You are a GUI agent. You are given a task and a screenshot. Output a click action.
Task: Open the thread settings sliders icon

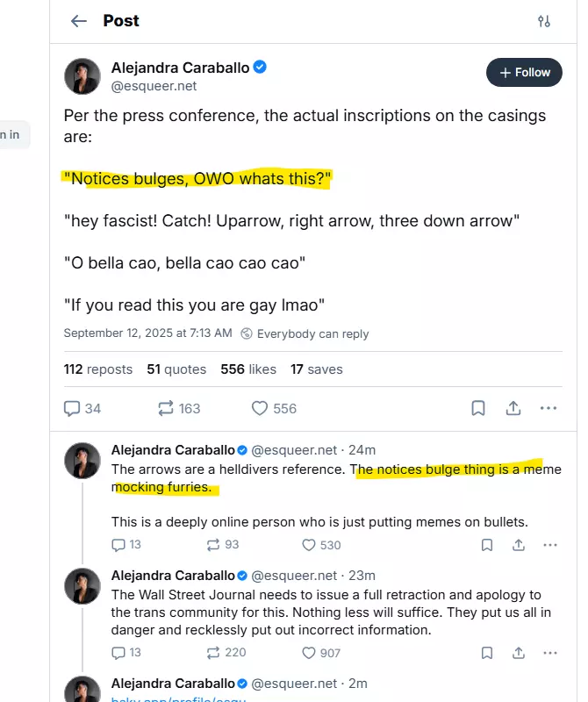pos(544,21)
